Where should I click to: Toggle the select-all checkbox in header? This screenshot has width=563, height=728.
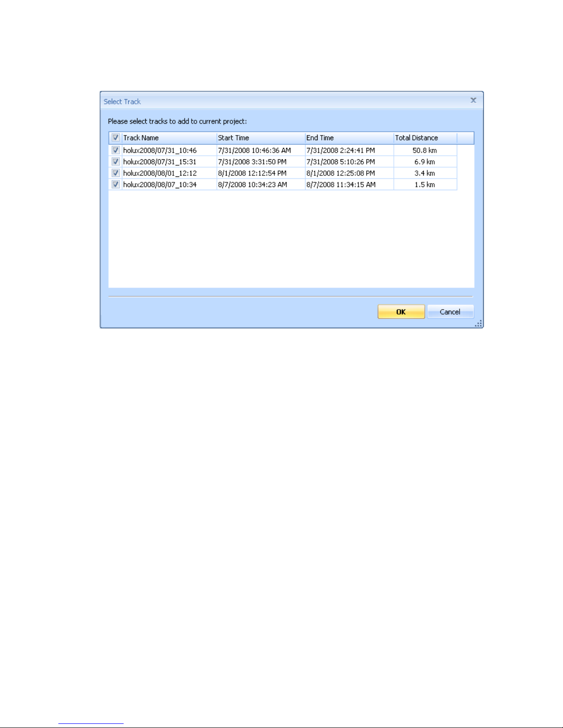116,138
